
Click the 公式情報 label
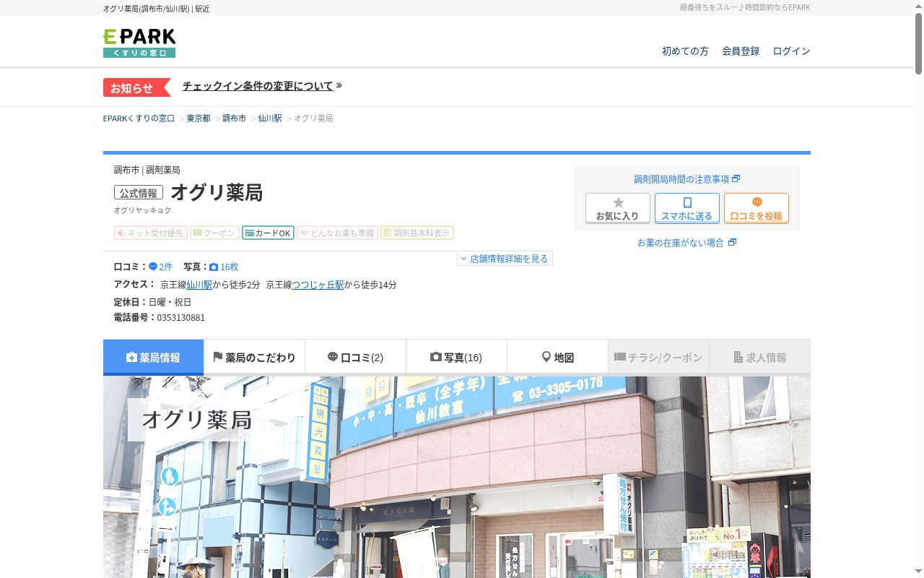[139, 193]
